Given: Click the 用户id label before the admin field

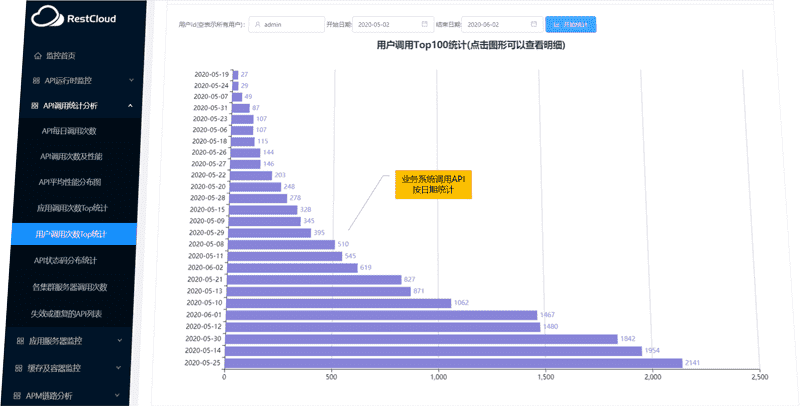Looking at the screenshot, I should coord(212,24).
